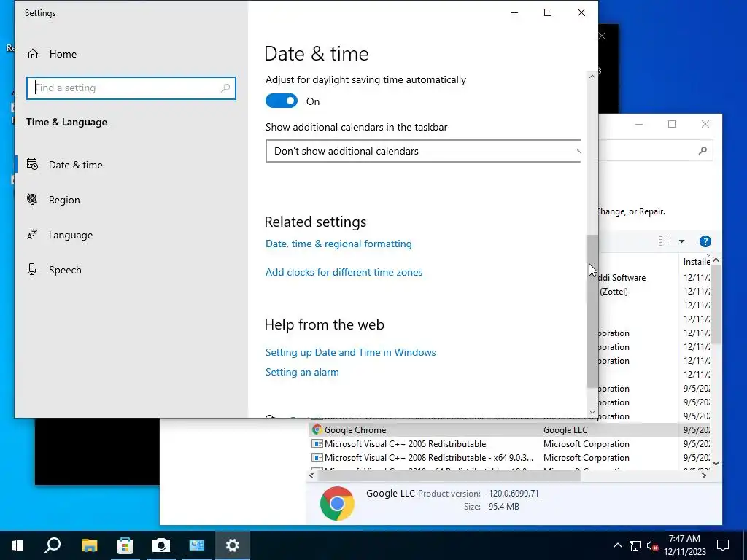
Task: Select Microsoft Visual C++ 2005 Redistributable row
Action: tap(510, 444)
